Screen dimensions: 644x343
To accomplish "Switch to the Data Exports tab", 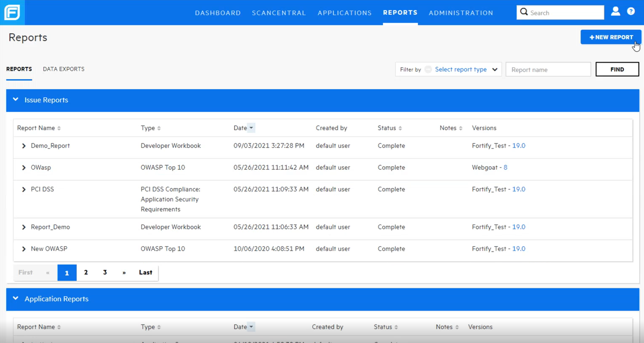I will coord(63,69).
